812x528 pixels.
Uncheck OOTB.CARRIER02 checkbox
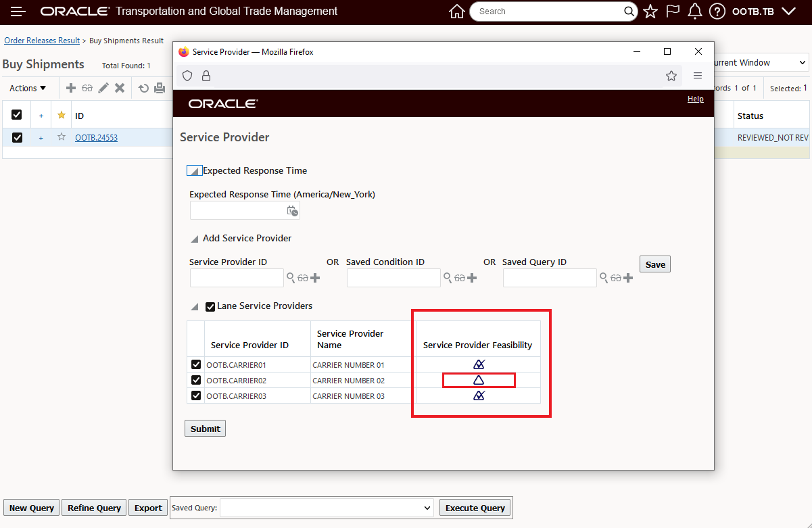pyautogui.click(x=196, y=380)
